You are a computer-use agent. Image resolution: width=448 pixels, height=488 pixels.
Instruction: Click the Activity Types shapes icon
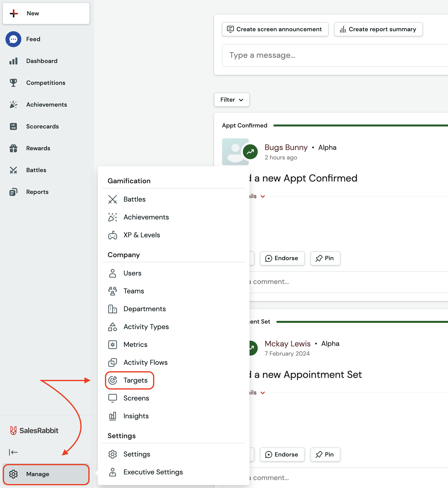[113, 327]
